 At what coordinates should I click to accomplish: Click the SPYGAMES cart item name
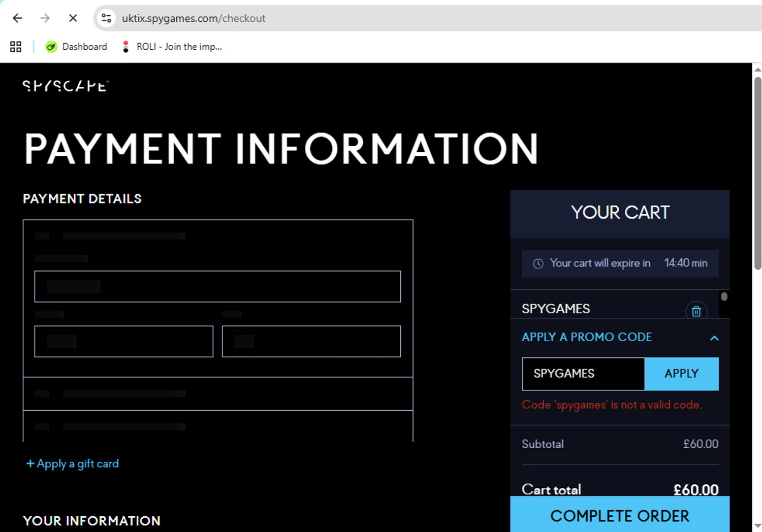tap(556, 309)
